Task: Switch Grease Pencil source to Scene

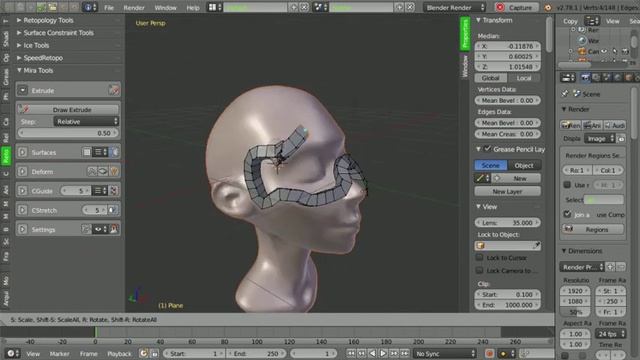Action: point(491,165)
